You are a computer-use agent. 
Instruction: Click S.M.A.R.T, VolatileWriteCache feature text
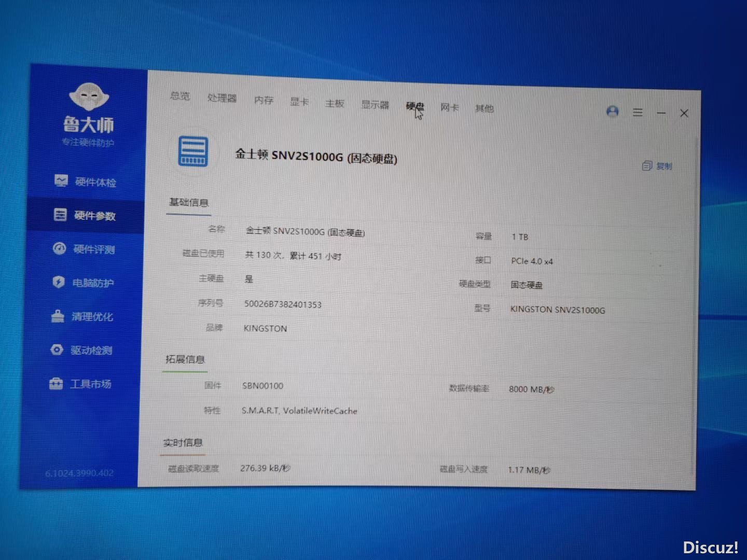click(299, 411)
